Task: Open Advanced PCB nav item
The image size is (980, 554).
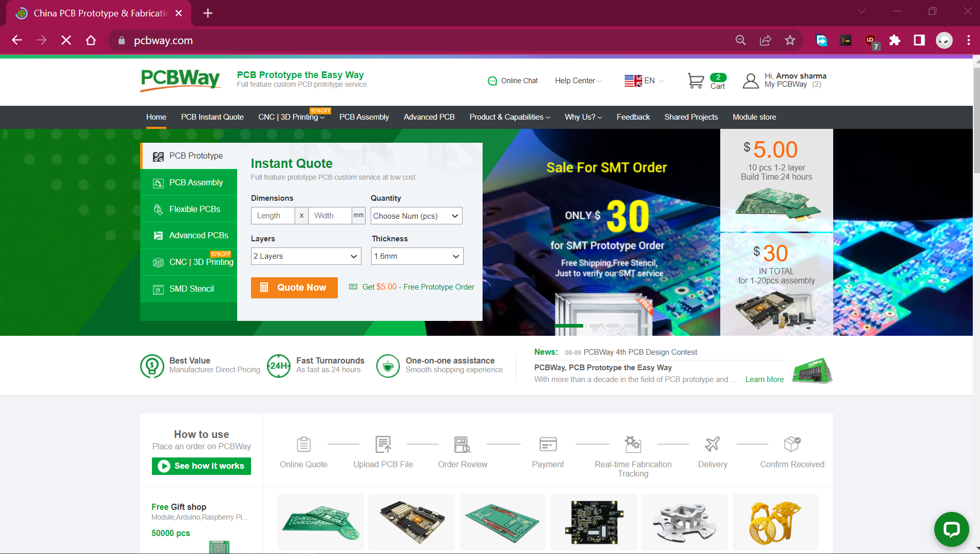Action: pos(429,117)
